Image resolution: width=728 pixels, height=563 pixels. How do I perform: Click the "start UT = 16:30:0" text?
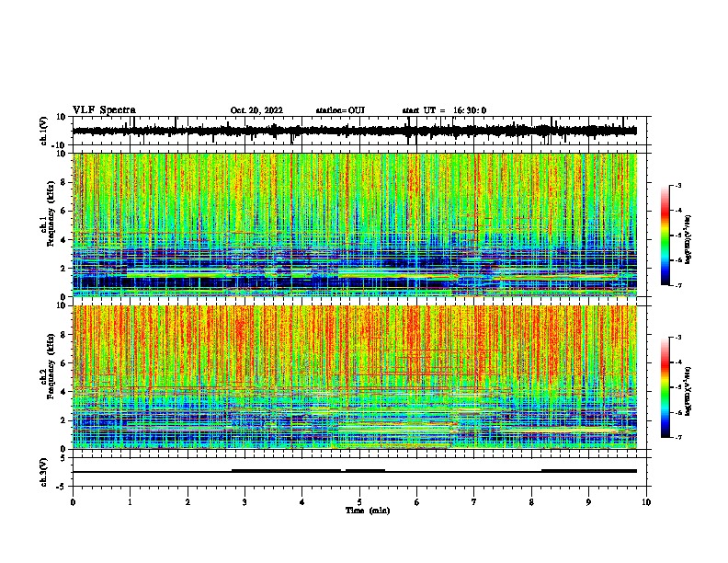[444, 110]
